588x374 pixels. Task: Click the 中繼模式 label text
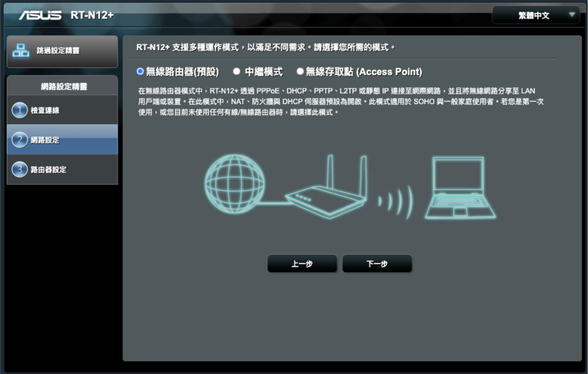[264, 72]
